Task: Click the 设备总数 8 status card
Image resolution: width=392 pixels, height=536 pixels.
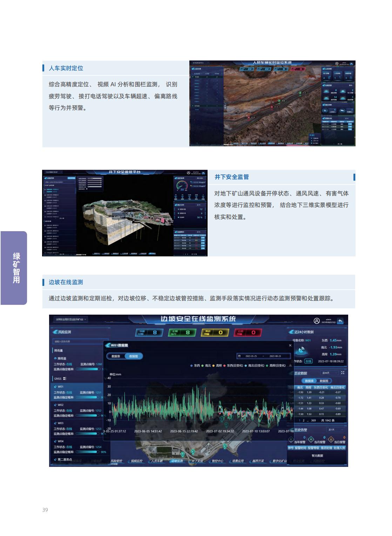Action: pos(149,332)
